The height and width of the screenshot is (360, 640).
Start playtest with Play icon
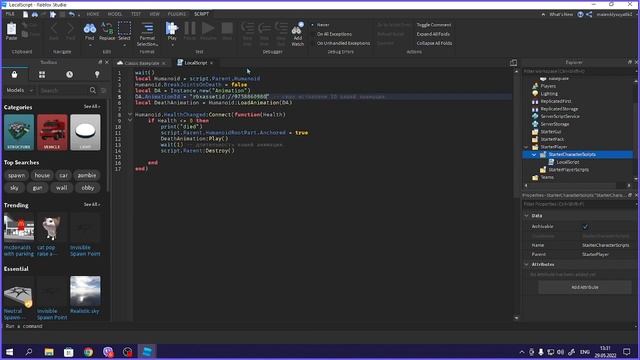[172, 28]
